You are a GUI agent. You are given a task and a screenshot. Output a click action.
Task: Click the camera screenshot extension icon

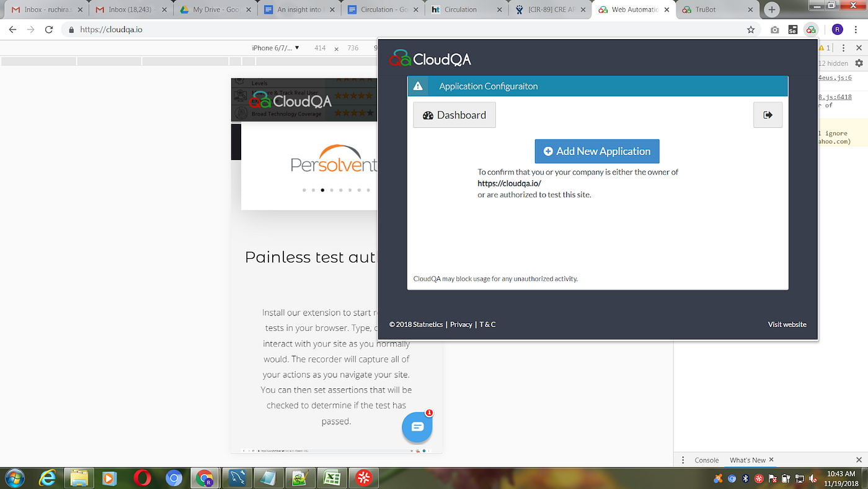point(775,29)
